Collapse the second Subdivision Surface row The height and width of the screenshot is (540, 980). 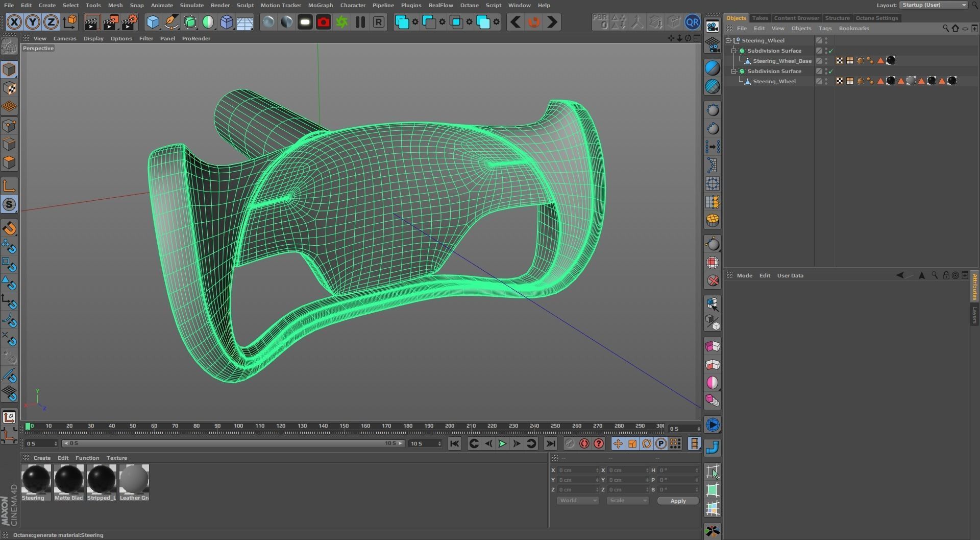(734, 71)
